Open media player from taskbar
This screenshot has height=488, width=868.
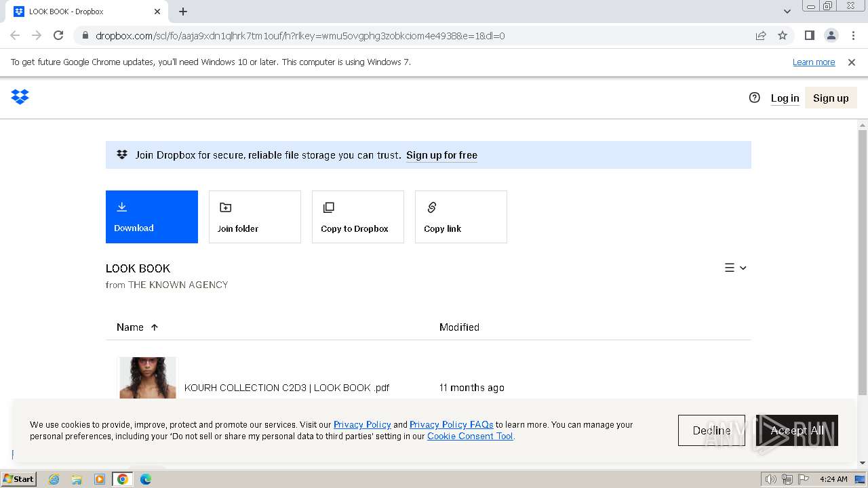100,479
